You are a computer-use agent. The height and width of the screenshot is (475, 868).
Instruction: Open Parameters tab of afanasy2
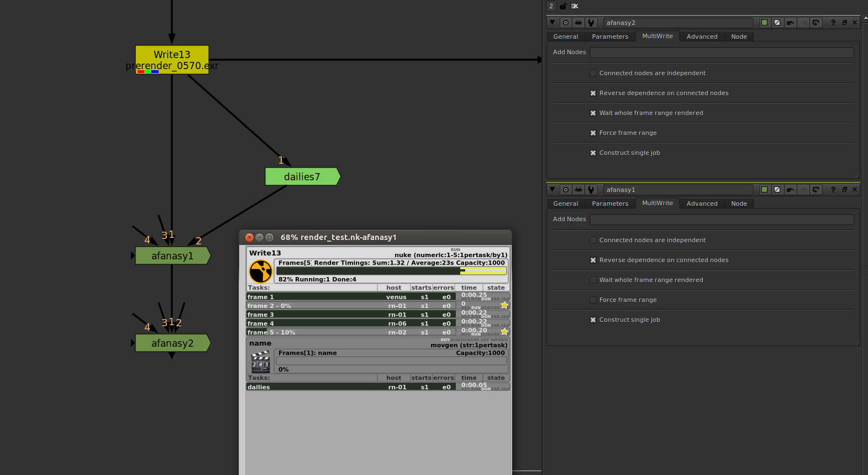610,36
